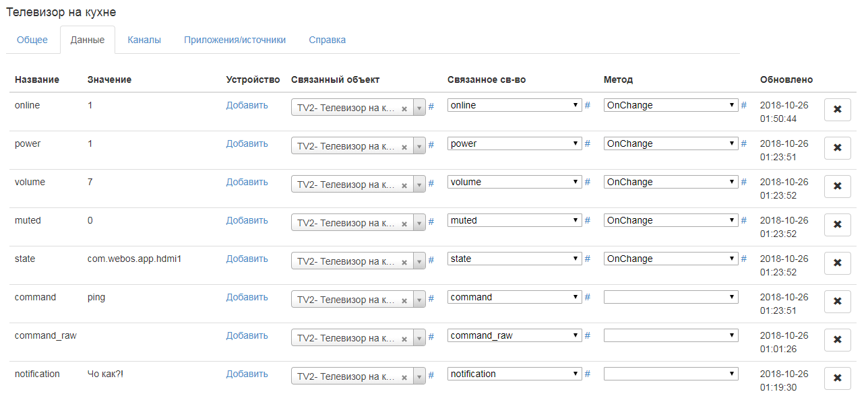The width and height of the screenshot is (868, 400).
Task: Click the # icon beside muted linked object
Action: pyautogui.click(x=431, y=221)
